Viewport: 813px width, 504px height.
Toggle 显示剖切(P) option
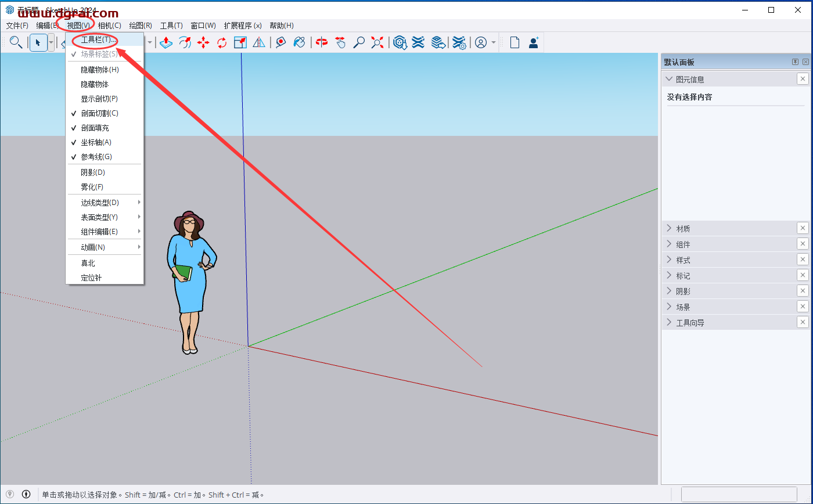(105, 99)
